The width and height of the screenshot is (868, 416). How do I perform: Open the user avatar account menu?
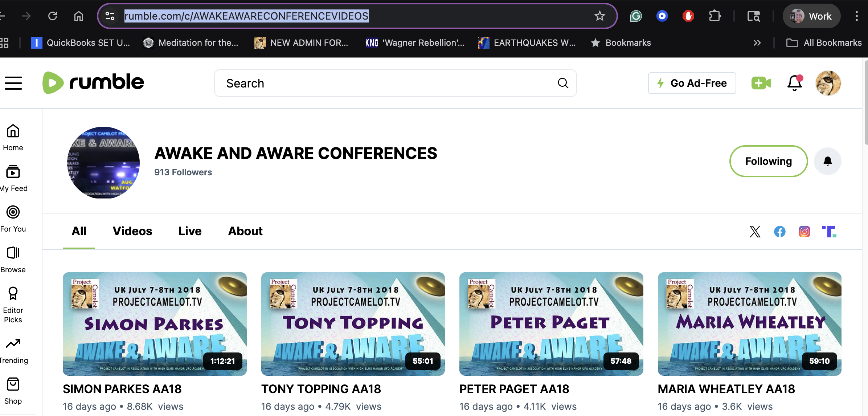pos(828,83)
